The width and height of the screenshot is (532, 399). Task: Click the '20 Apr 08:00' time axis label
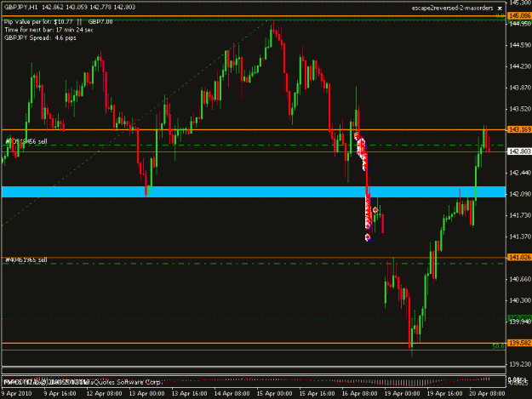pyautogui.click(x=487, y=394)
